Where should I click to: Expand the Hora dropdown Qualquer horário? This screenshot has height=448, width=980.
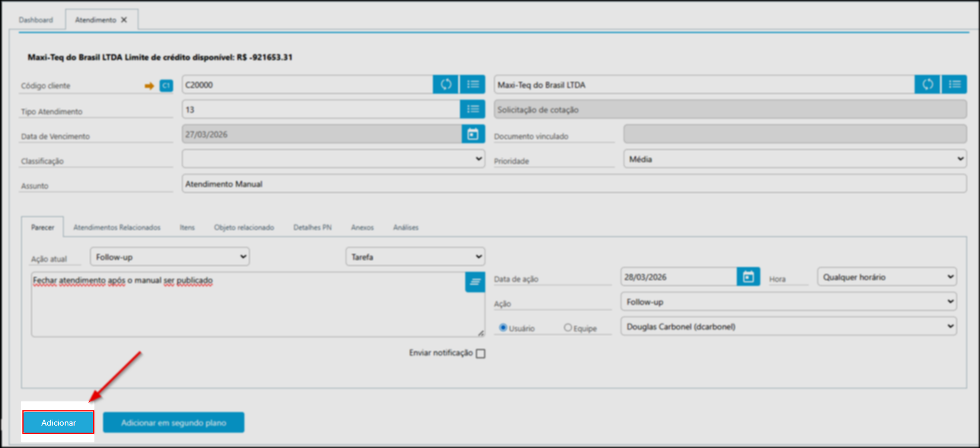pyautogui.click(x=886, y=277)
